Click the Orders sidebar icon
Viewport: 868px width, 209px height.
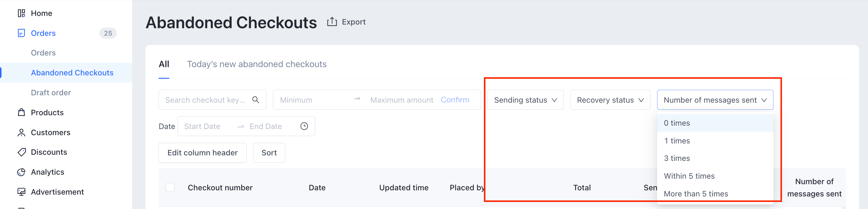point(21,33)
